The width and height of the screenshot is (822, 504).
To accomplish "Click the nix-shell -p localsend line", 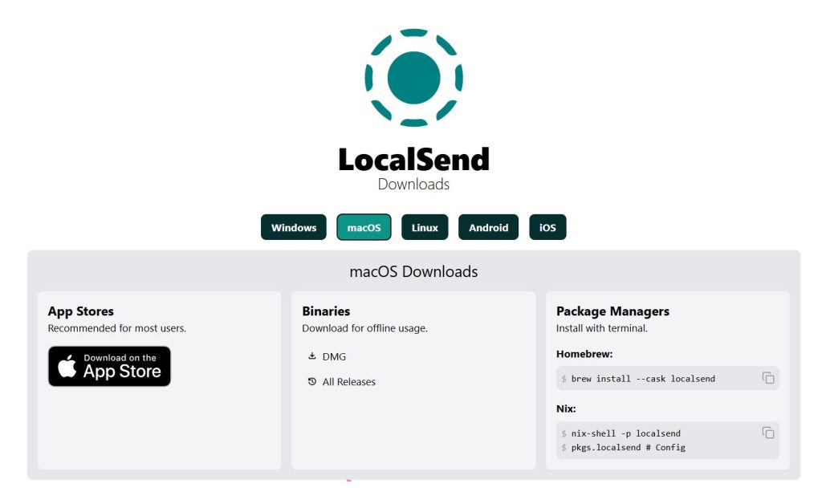I will (x=625, y=433).
